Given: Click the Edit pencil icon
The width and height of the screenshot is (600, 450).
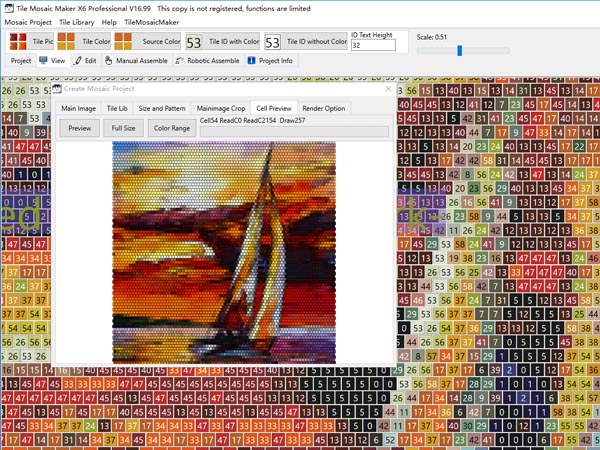Looking at the screenshot, I should tap(78, 60).
